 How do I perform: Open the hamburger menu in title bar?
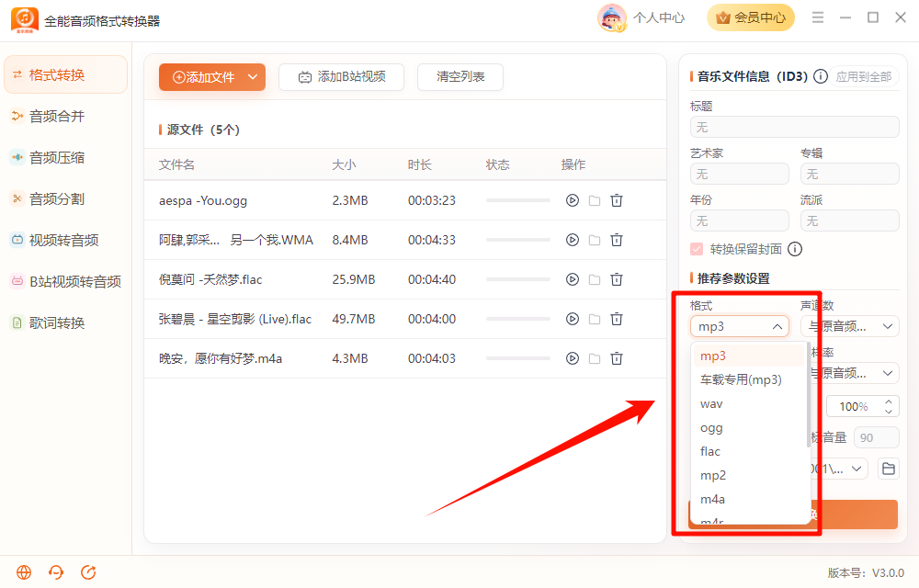pos(818,17)
